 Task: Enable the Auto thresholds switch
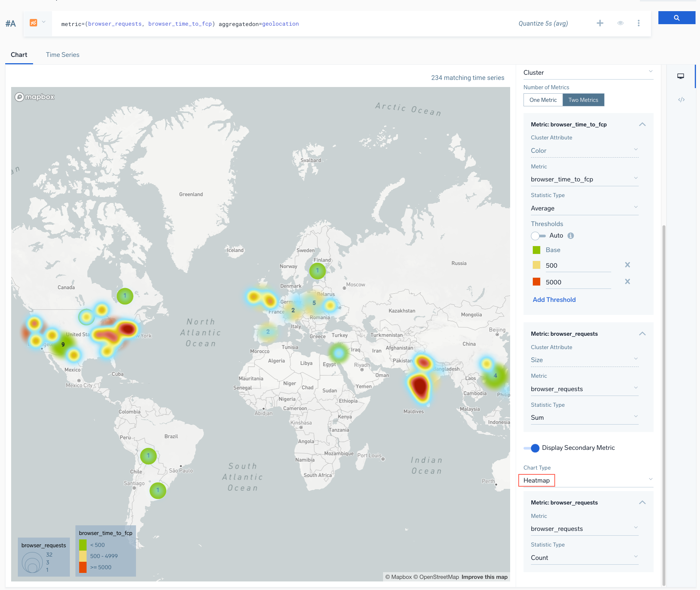538,236
